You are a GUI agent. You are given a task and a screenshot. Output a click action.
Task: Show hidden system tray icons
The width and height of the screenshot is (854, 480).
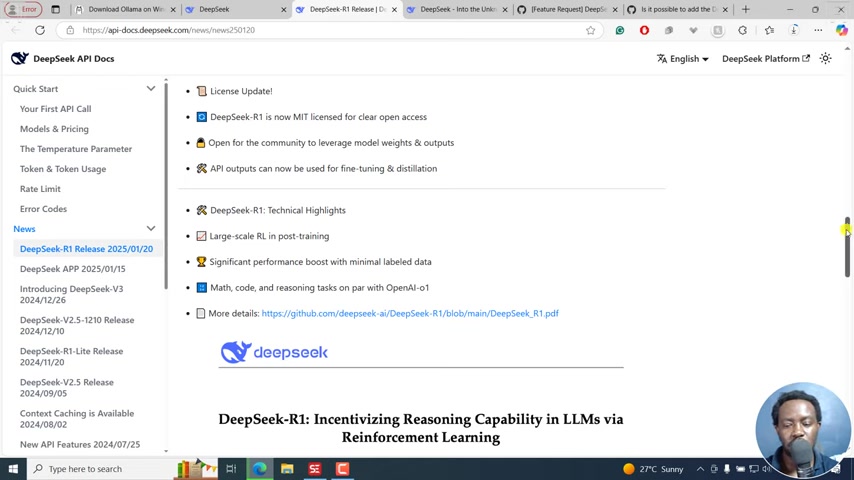(x=700, y=469)
